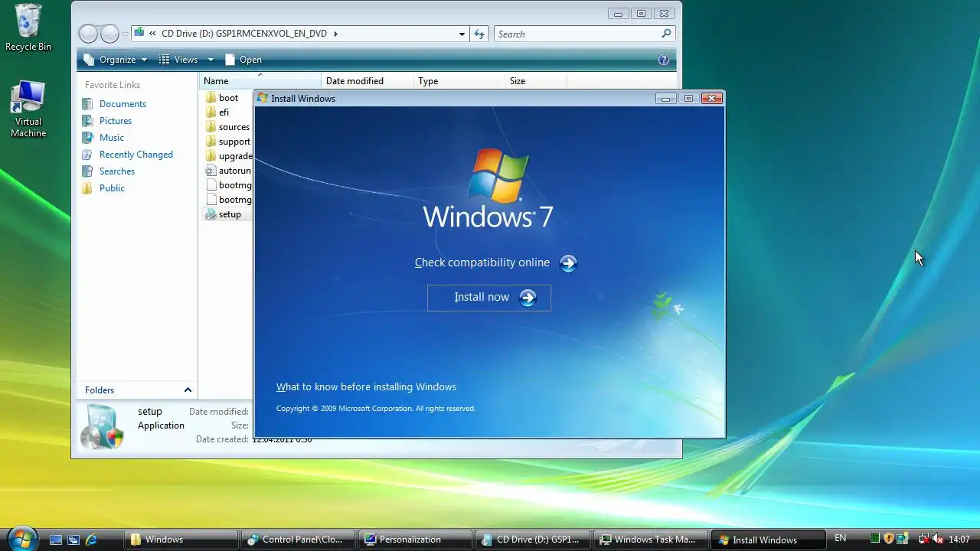Expand the Folders pane chevron
980x551 pixels.
point(188,390)
